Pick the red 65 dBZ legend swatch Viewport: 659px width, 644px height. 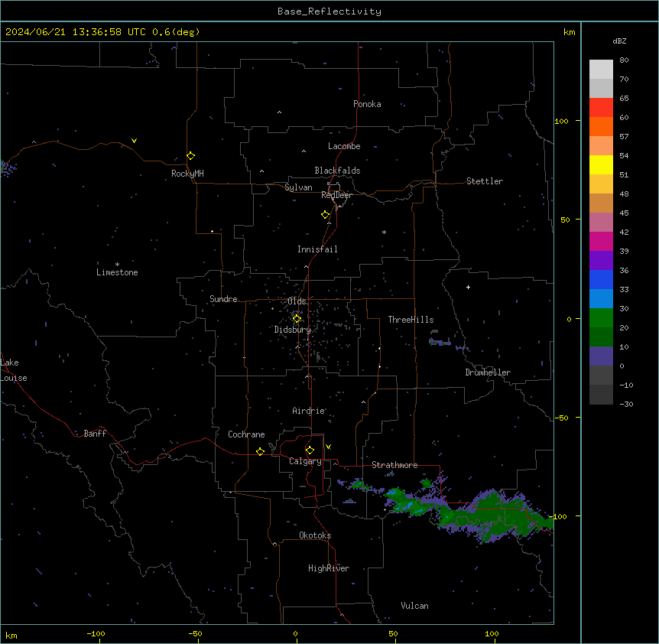coord(601,108)
